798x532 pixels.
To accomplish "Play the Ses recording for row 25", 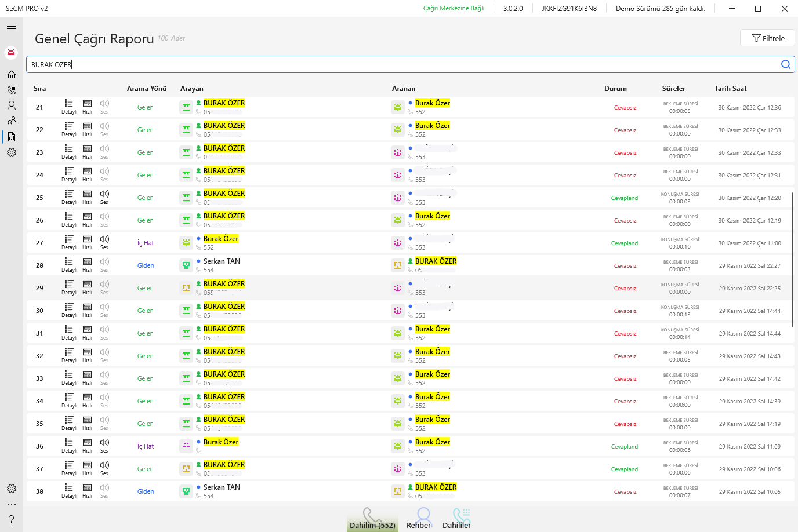I will point(104,197).
